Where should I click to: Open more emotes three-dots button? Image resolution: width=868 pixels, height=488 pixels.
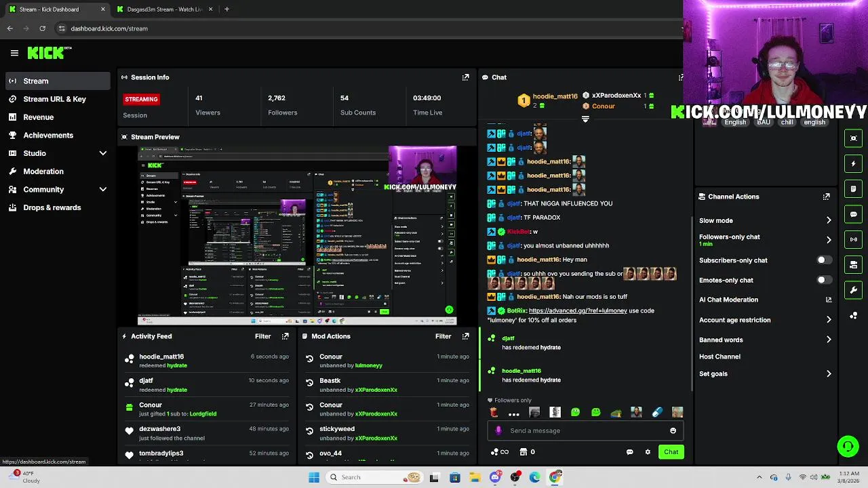point(514,413)
